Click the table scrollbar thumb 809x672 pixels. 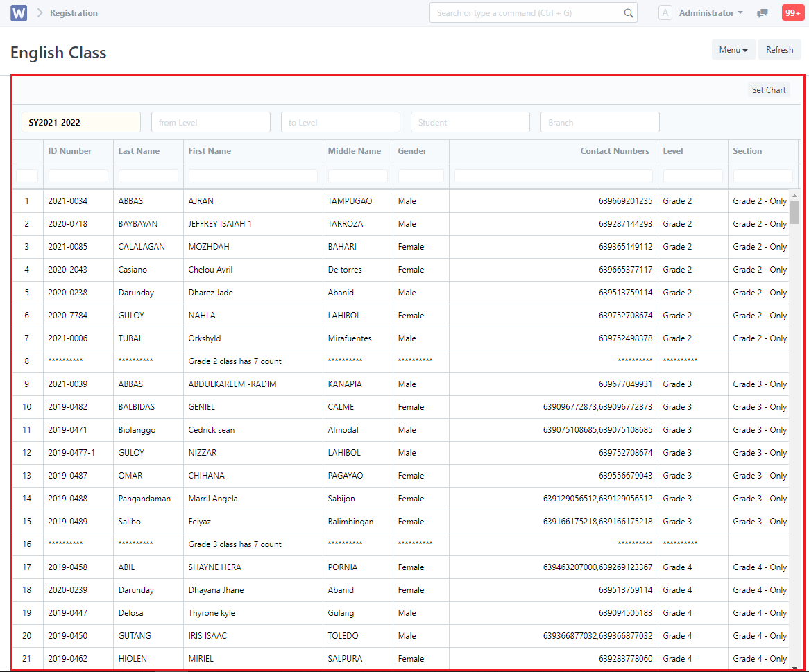[x=794, y=212]
